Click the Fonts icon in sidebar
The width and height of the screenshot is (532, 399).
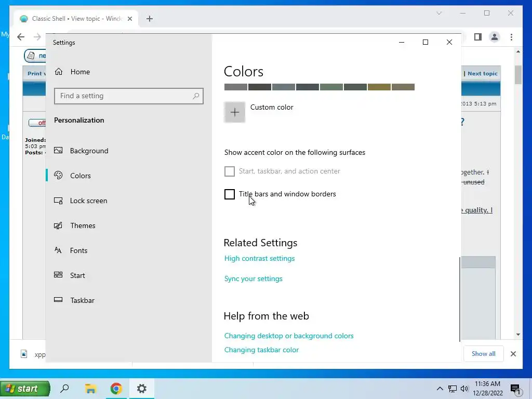pyautogui.click(x=58, y=250)
